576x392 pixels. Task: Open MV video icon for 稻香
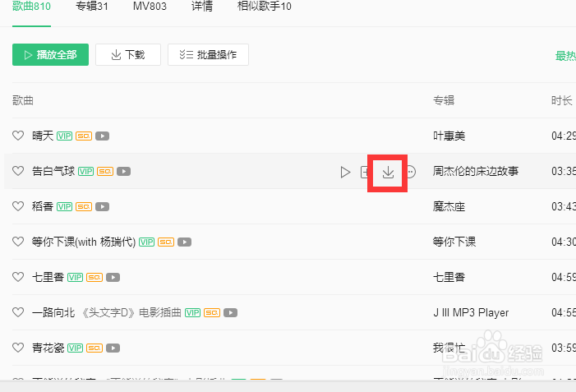[x=103, y=206]
